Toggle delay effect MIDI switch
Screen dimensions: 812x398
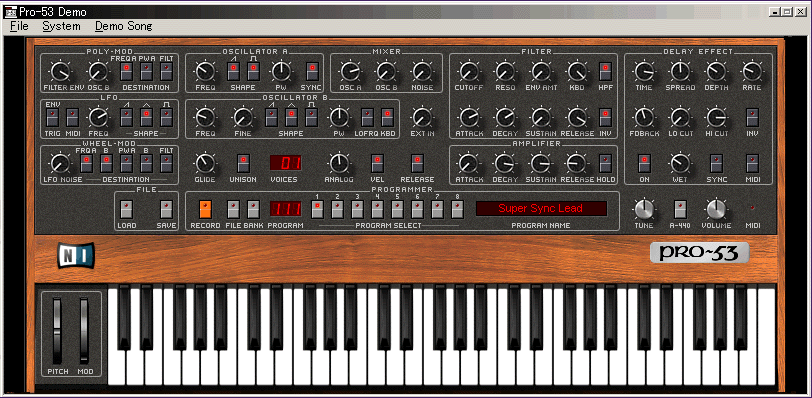[x=752, y=163]
